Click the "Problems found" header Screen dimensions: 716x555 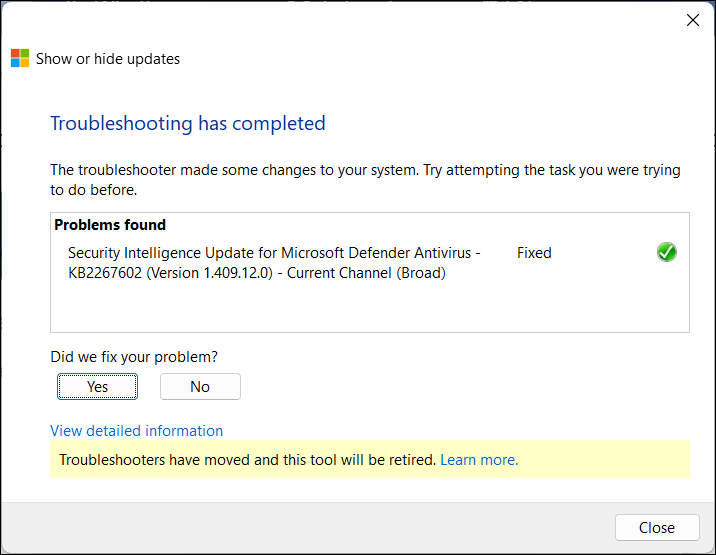[x=110, y=225]
